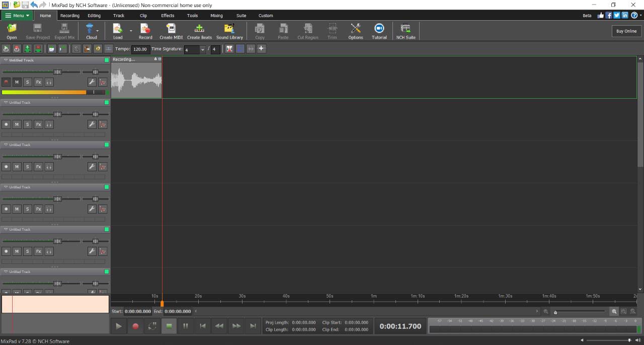The width and height of the screenshot is (644, 345).
Task: Click the Twitter share icon
Action: (x=617, y=16)
